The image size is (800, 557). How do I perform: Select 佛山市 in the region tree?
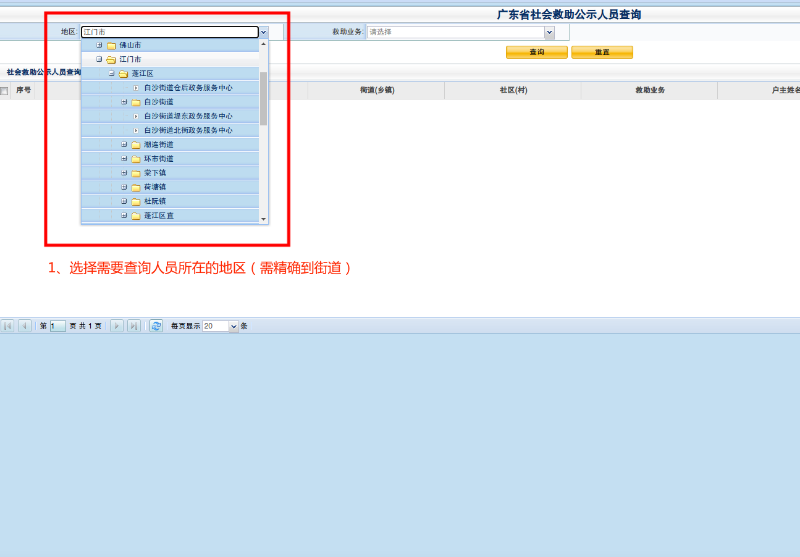(x=130, y=45)
